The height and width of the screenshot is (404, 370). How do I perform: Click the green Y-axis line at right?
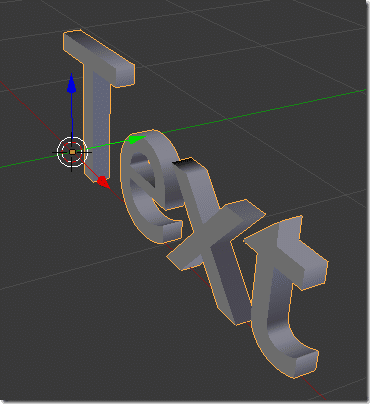click(267, 112)
